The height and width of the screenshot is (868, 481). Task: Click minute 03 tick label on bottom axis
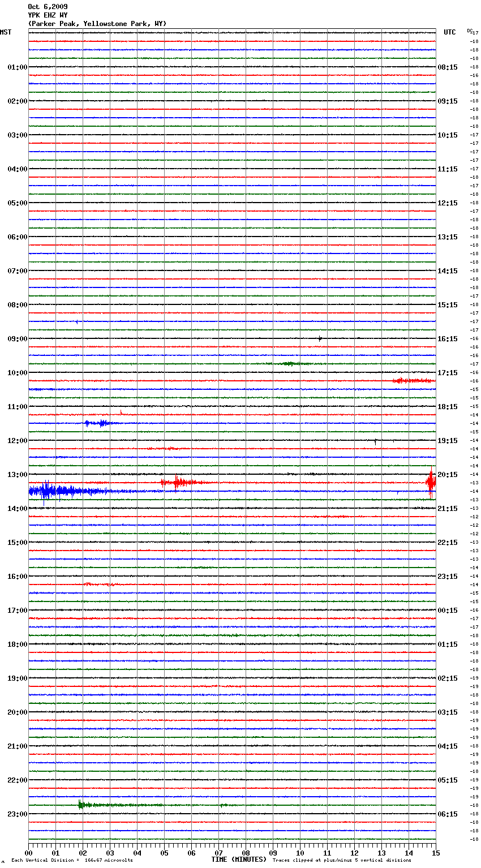pyautogui.click(x=110, y=853)
